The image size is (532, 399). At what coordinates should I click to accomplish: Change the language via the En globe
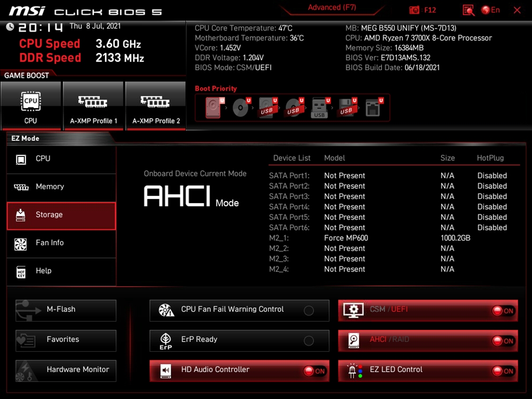click(491, 10)
